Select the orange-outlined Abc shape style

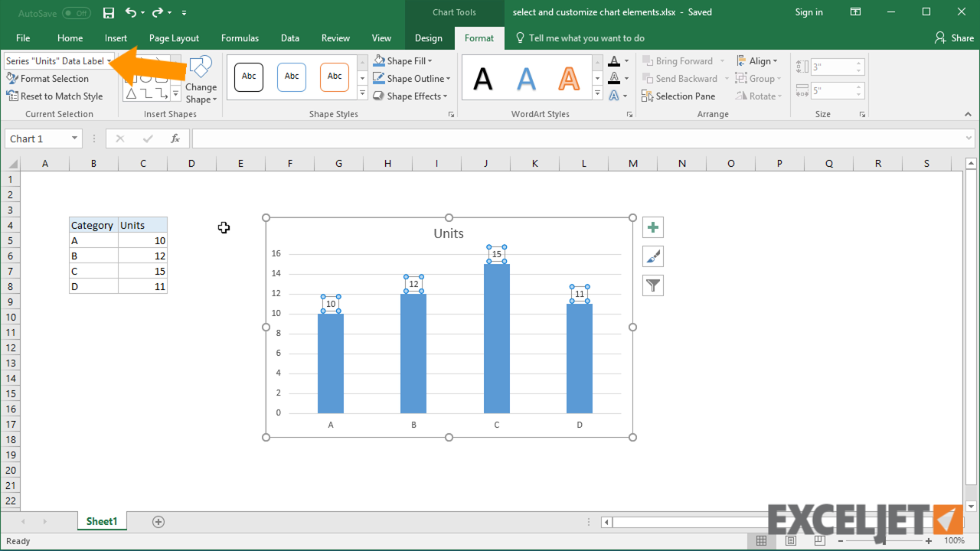point(335,77)
